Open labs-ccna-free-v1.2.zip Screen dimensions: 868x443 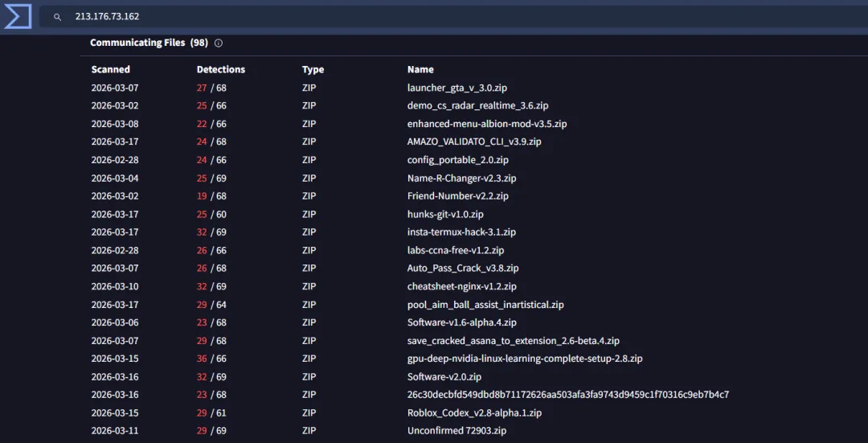(456, 250)
